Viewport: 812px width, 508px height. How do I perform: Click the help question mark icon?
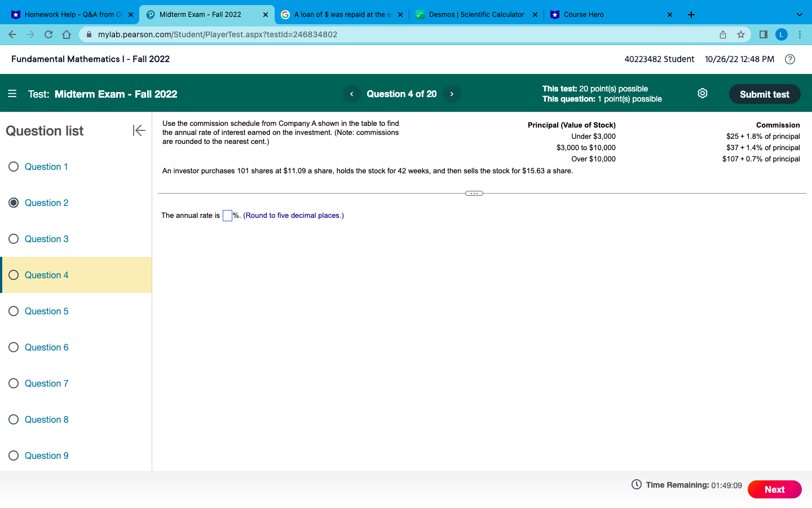pyautogui.click(x=789, y=59)
